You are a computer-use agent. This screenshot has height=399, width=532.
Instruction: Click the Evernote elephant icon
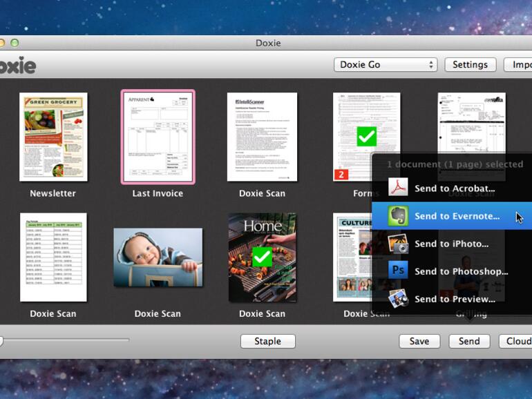(398, 215)
